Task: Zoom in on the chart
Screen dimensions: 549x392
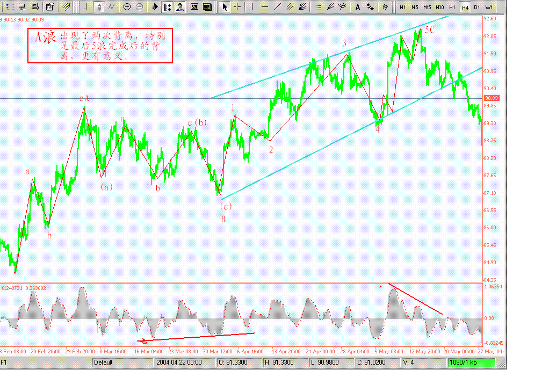Action: point(127,6)
